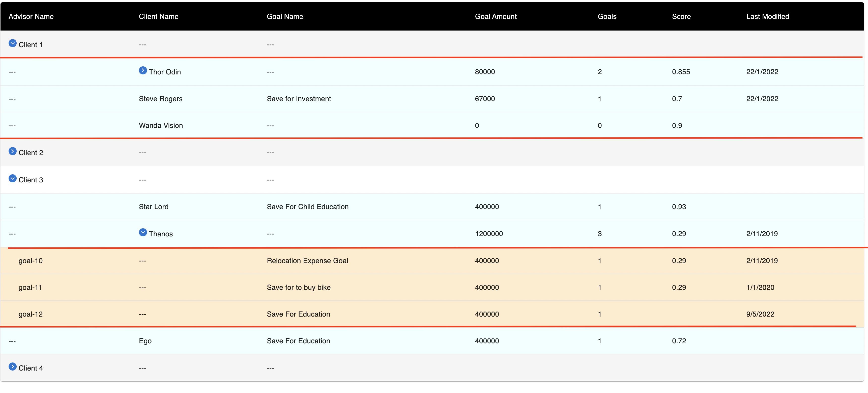Screen dimensions: 868x393
Task: Select the Wanda Vision client cell
Action: [161, 126]
